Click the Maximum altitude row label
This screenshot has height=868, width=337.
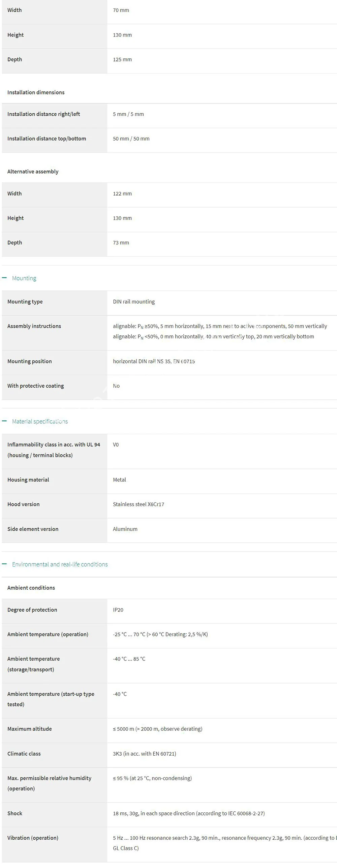point(30,729)
